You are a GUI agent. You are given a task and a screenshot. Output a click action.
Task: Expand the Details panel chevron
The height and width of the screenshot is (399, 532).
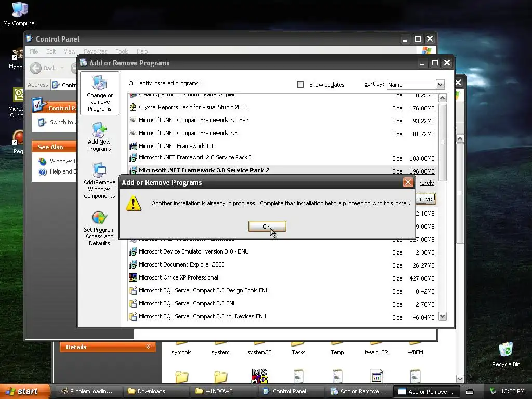coord(148,347)
